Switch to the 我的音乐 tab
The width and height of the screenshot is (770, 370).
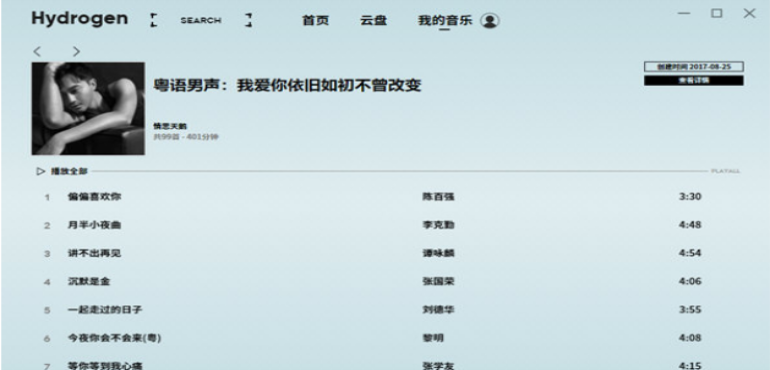tap(445, 21)
